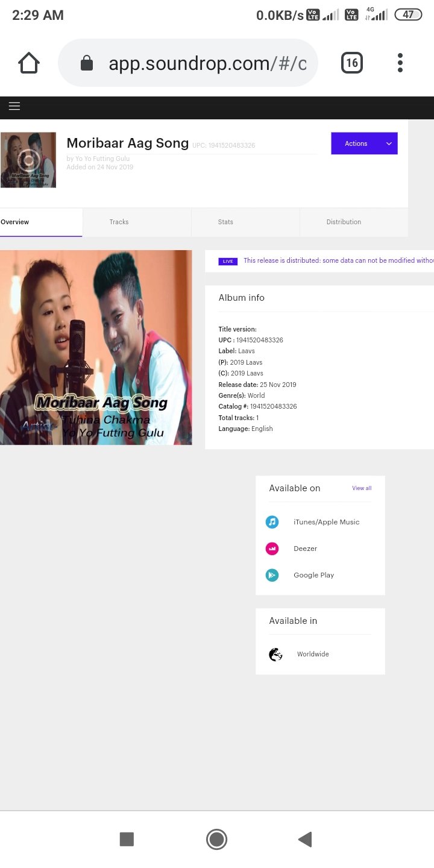The image size is (434, 868).
Task: Click the small album cover thumbnail in header
Action: 28,160
